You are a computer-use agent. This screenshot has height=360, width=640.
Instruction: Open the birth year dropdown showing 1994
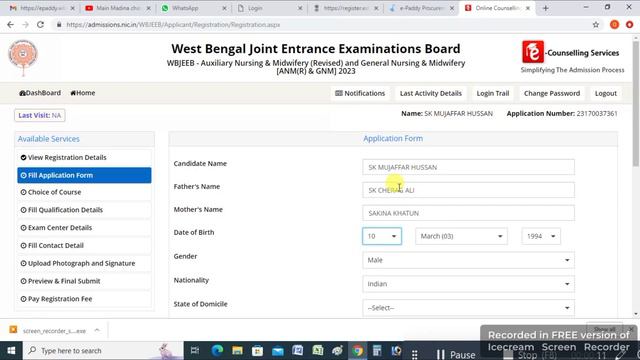coord(541,236)
